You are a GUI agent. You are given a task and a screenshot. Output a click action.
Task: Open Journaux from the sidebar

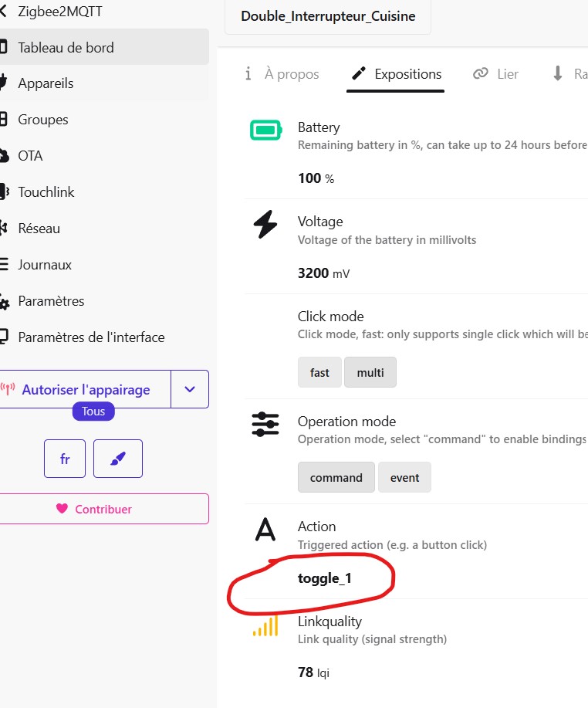(x=45, y=265)
